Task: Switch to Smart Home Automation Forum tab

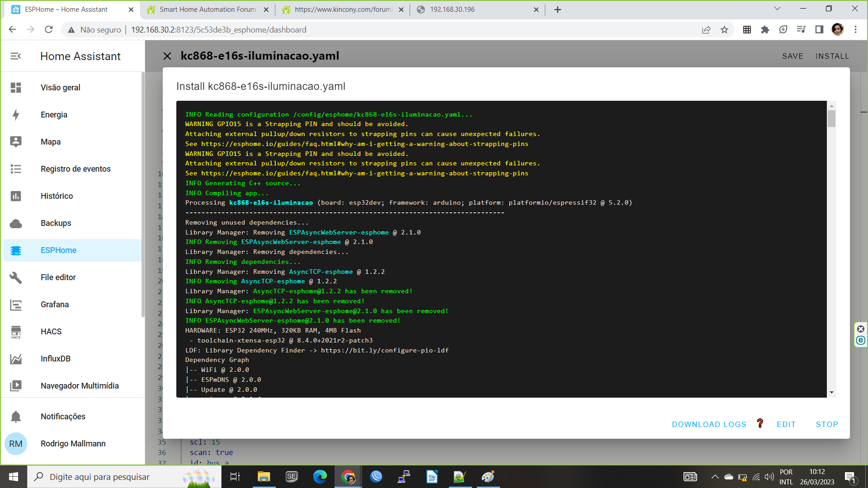Action: coord(207,9)
